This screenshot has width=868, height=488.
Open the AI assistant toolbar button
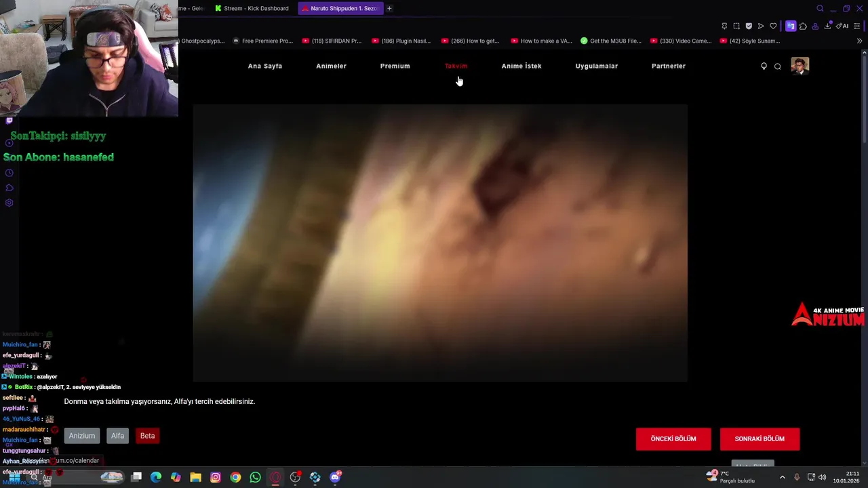coord(843,26)
